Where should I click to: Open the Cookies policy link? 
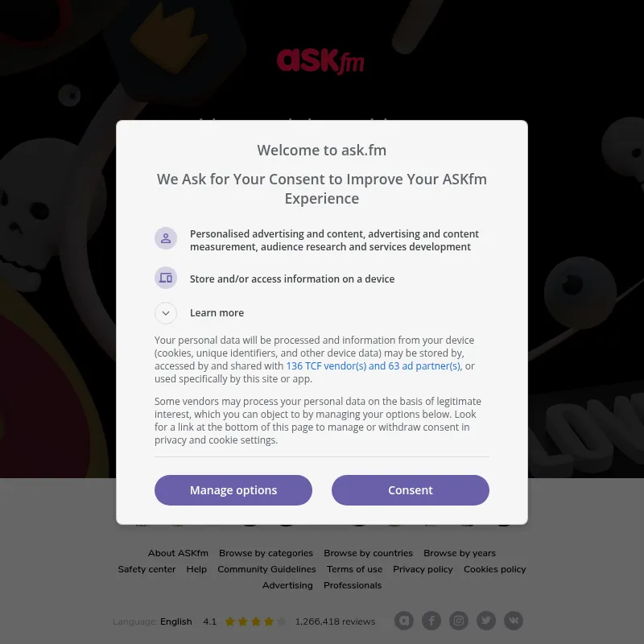click(x=494, y=569)
